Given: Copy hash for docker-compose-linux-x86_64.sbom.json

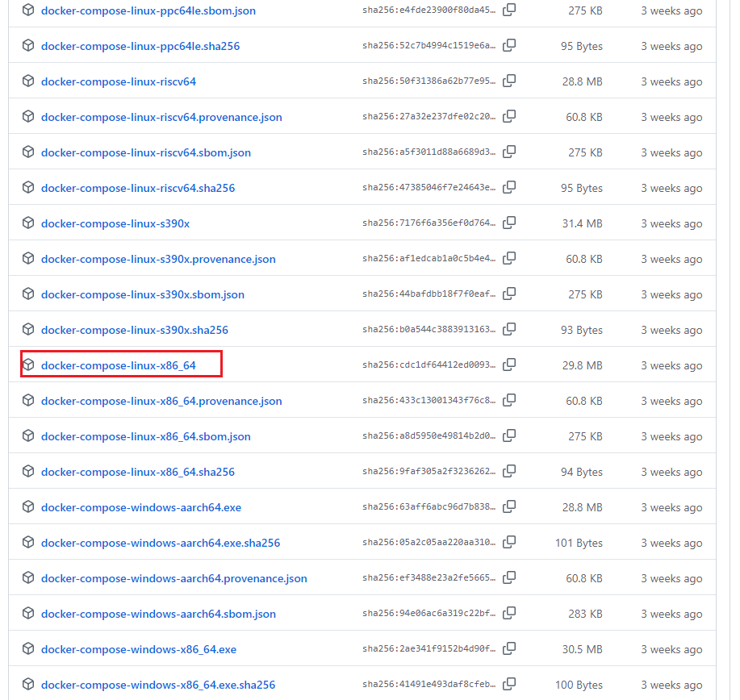Looking at the screenshot, I should click(509, 435).
